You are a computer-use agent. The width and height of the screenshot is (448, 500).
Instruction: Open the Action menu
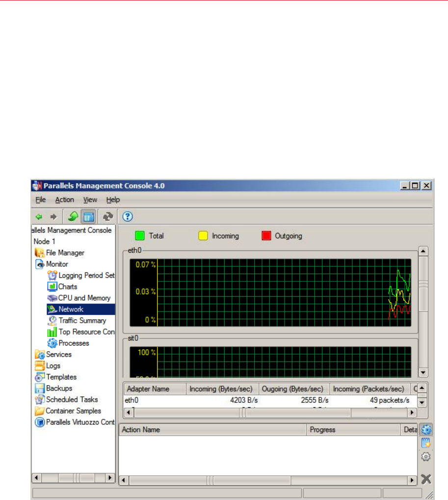(65, 199)
